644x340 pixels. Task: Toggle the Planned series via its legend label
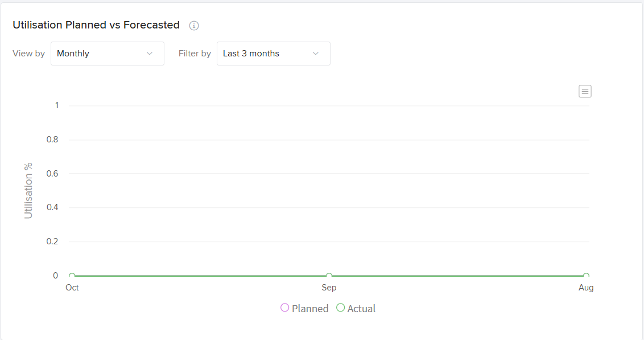(310, 309)
